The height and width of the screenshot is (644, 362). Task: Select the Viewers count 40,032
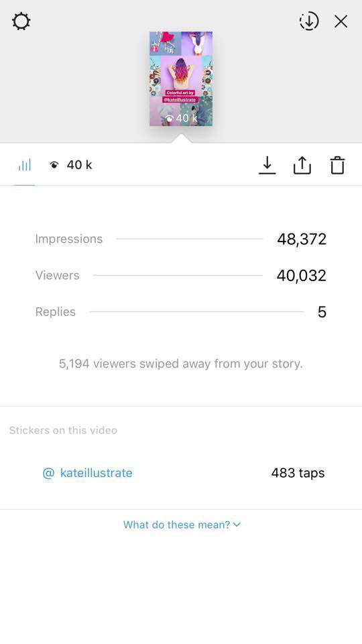(x=301, y=275)
